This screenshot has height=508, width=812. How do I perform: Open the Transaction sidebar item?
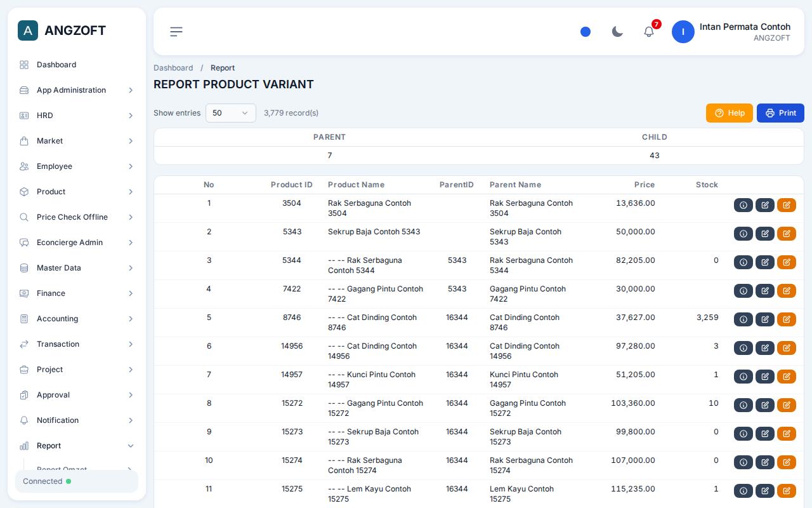click(77, 344)
